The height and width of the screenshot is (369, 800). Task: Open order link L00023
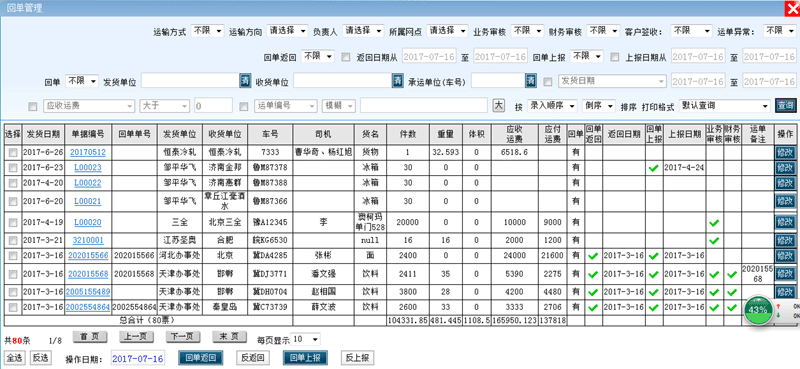88,167
